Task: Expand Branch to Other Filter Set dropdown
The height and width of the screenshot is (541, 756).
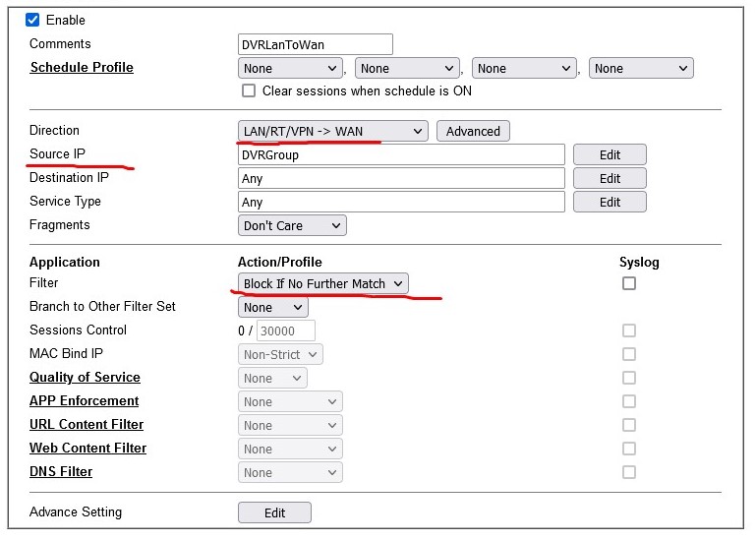Action: [x=272, y=307]
